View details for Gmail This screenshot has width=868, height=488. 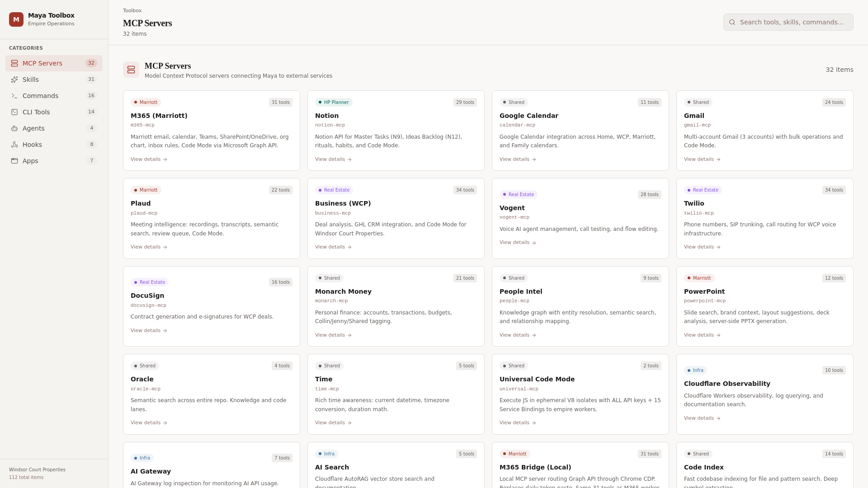pyautogui.click(x=702, y=160)
